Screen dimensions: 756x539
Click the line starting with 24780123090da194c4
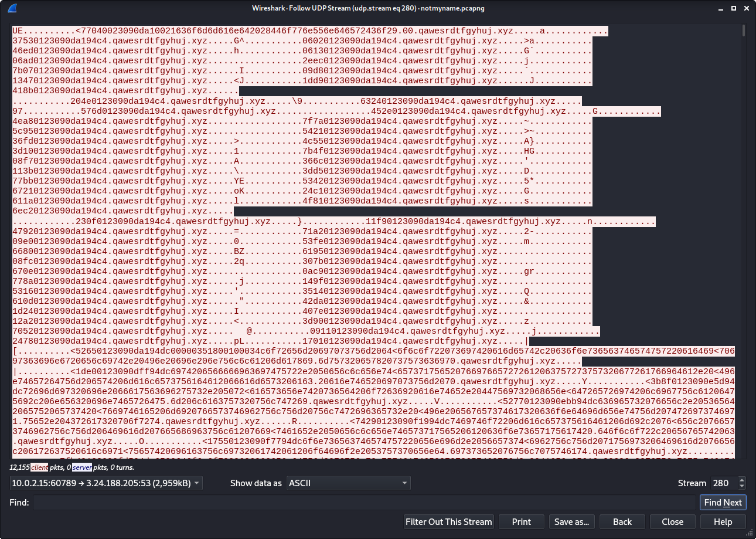click(271, 341)
